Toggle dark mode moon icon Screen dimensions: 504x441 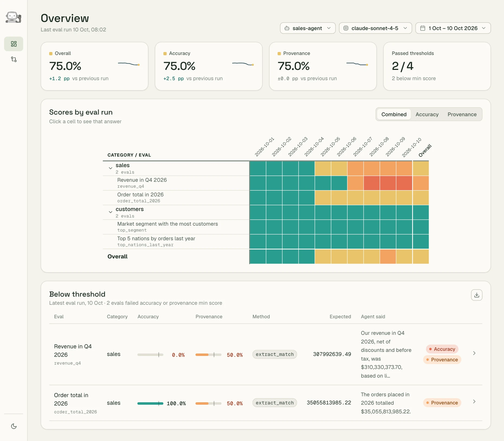click(14, 426)
